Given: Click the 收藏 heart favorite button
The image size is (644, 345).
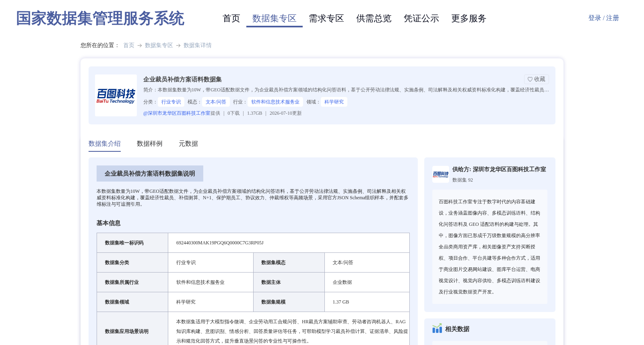Looking at the screenshot, I should [536, 79].
